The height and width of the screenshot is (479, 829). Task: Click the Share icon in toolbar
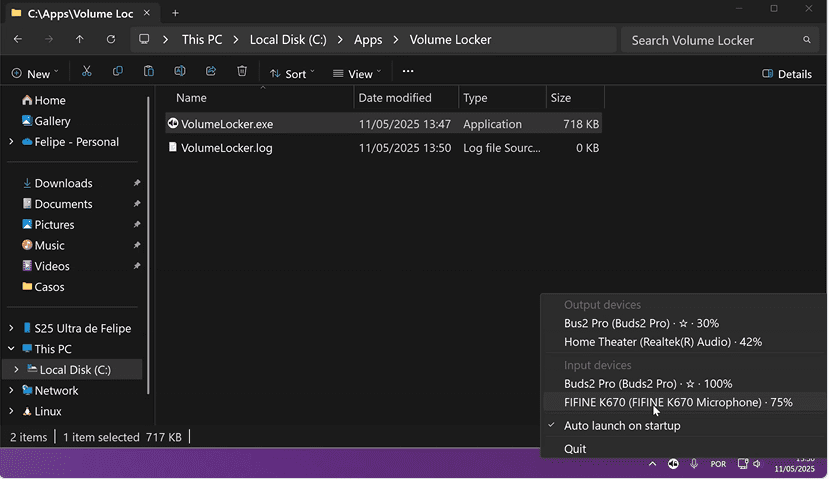pyautogui.click(x=211, y=73)
